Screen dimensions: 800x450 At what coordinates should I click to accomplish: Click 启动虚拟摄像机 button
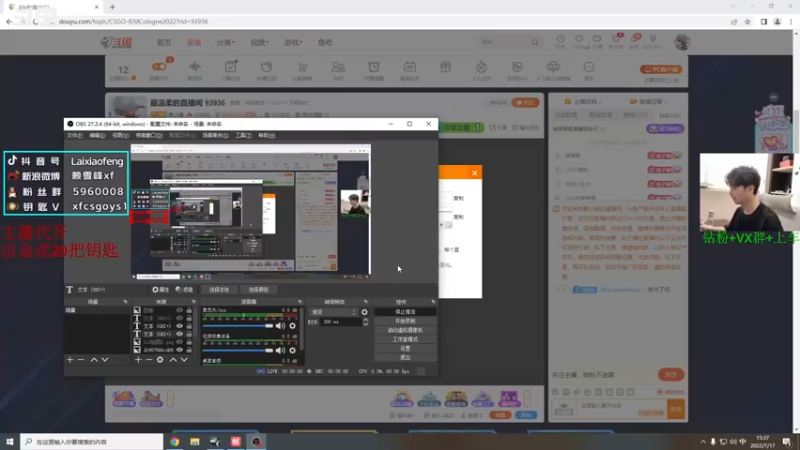[x=405, y=330]
